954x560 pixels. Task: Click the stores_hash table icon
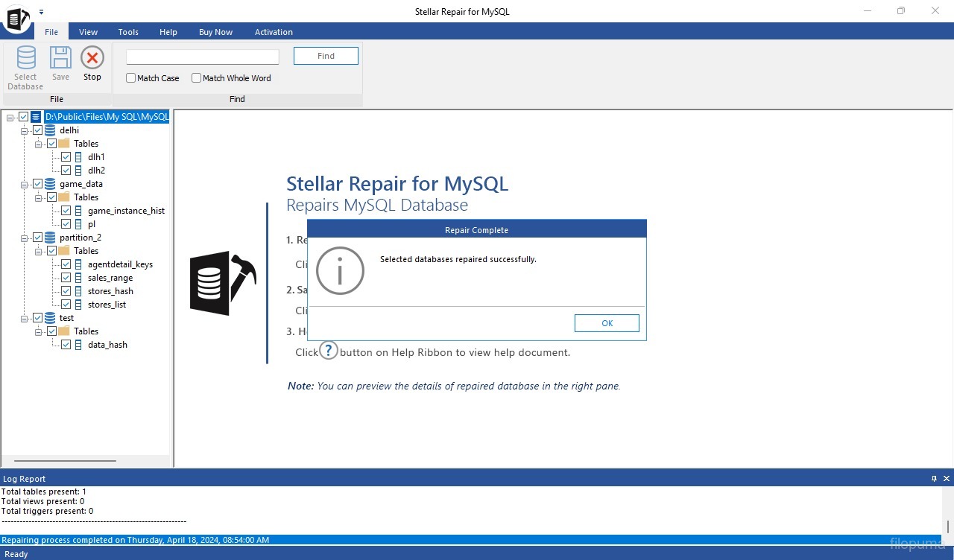click(78, 291)
